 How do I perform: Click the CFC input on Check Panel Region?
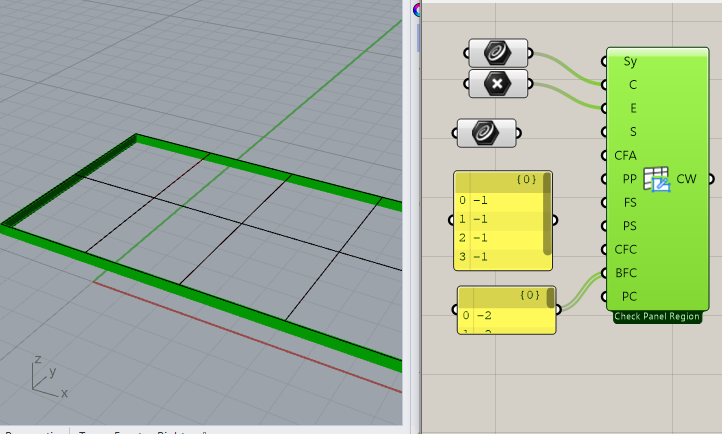click(625, 249)
